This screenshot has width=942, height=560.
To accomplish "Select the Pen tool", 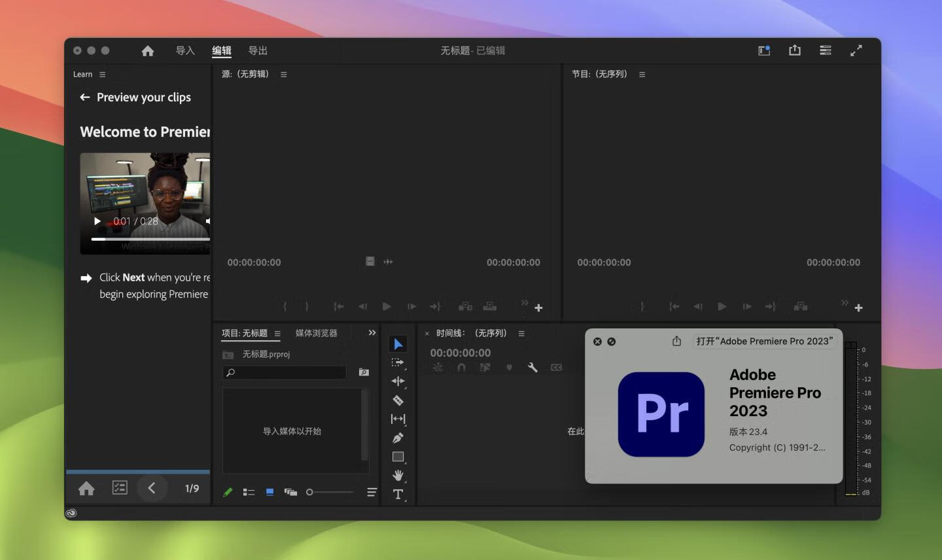I will point(398,438).
